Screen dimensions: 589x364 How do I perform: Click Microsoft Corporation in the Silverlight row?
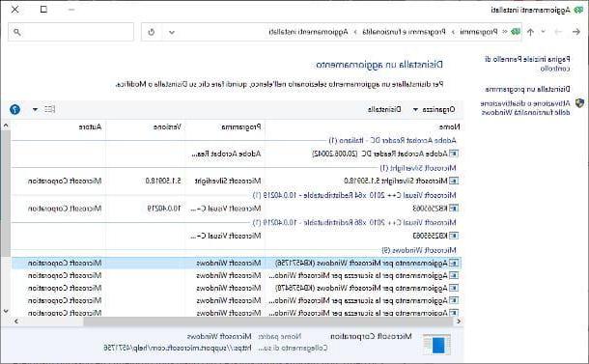(65, 182)
